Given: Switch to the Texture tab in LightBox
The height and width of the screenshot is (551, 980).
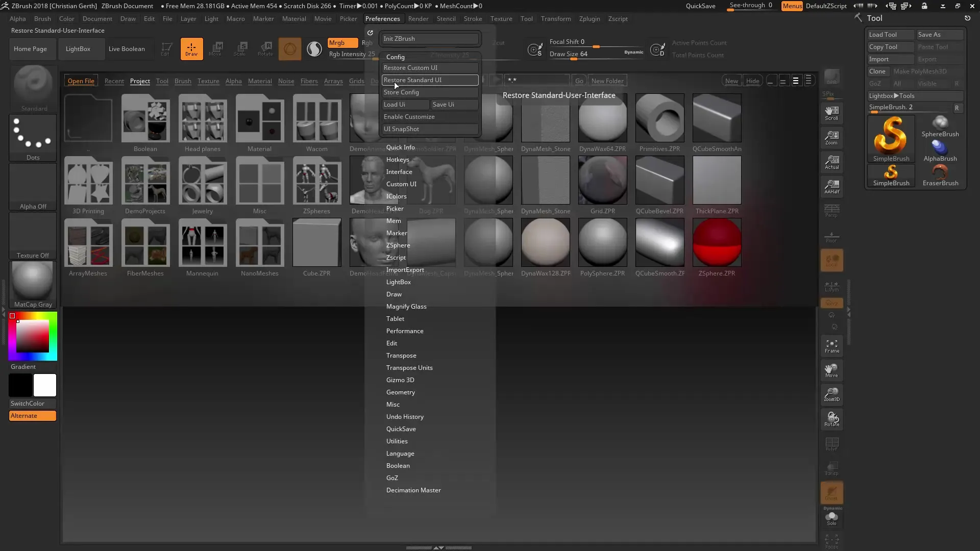Looking at the screenshot, I should click(x=208, y=81).
